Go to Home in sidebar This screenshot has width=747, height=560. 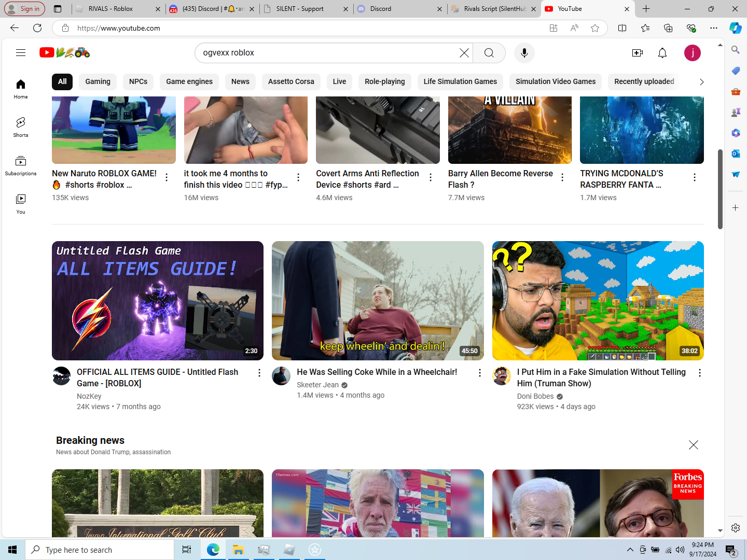(x=21, y=89)
